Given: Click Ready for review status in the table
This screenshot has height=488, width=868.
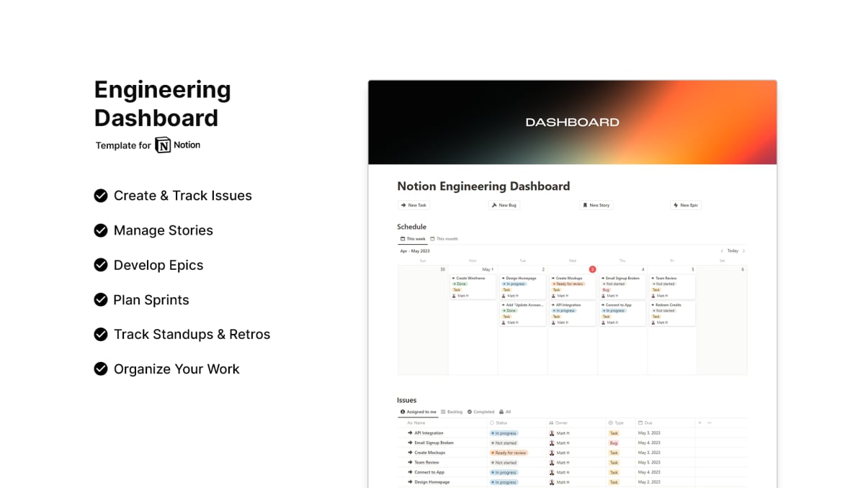Looking at the screenshot, I should coord(509,453).
